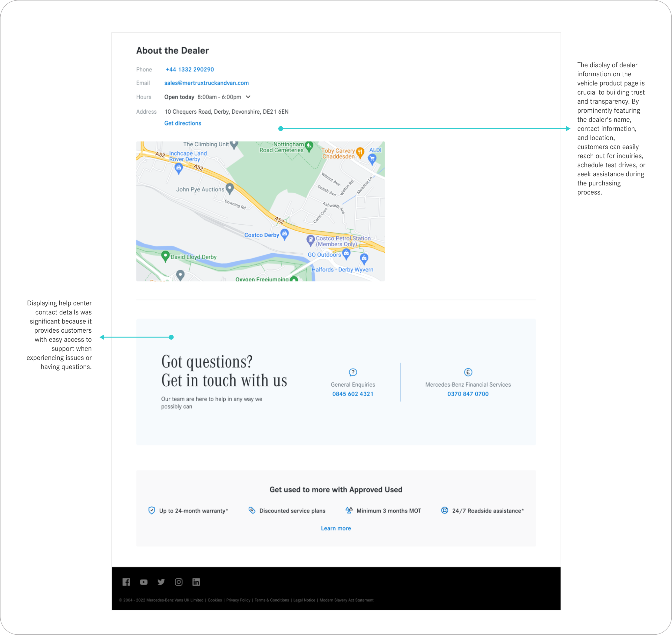Screen dimensions: 672x635
Task: Select the John Pye Auctions map pin
Action: tap(230, 188)
